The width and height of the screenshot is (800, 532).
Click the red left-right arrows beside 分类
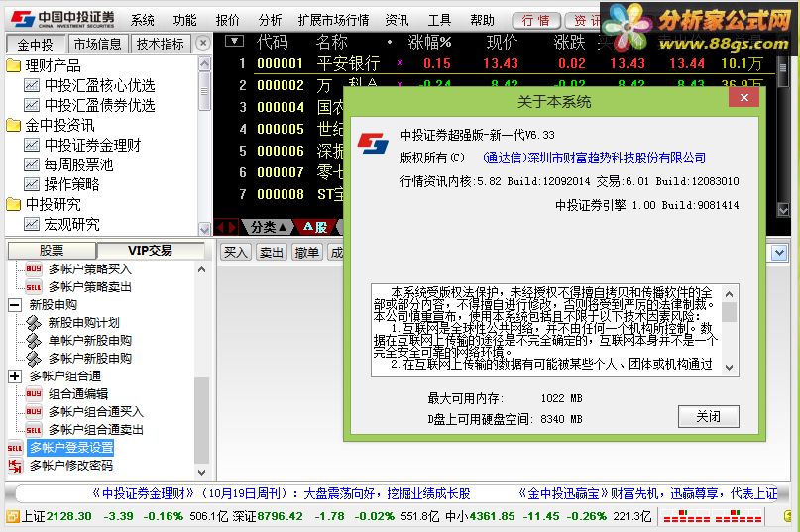[x=226, y=227]
